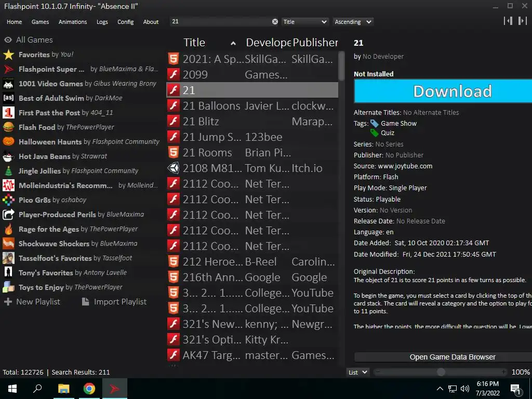Image resolution: width=532 pixels, height=399 pixels.
Task: Click the Unity icon of 2108 M81
Action: (174, 168)
